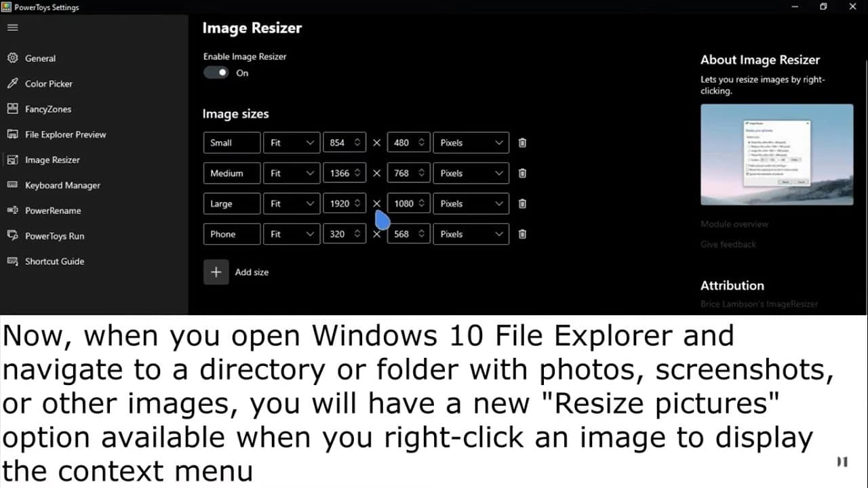Expand Fit dropdown for Phone preset

pos(292,235)
